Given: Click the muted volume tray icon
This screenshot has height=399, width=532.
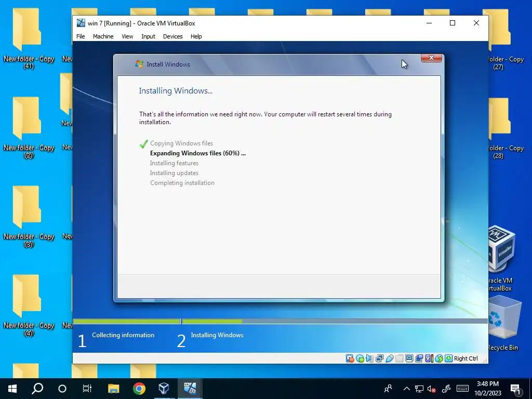Looking at the screenshot, I should [432, 389].
